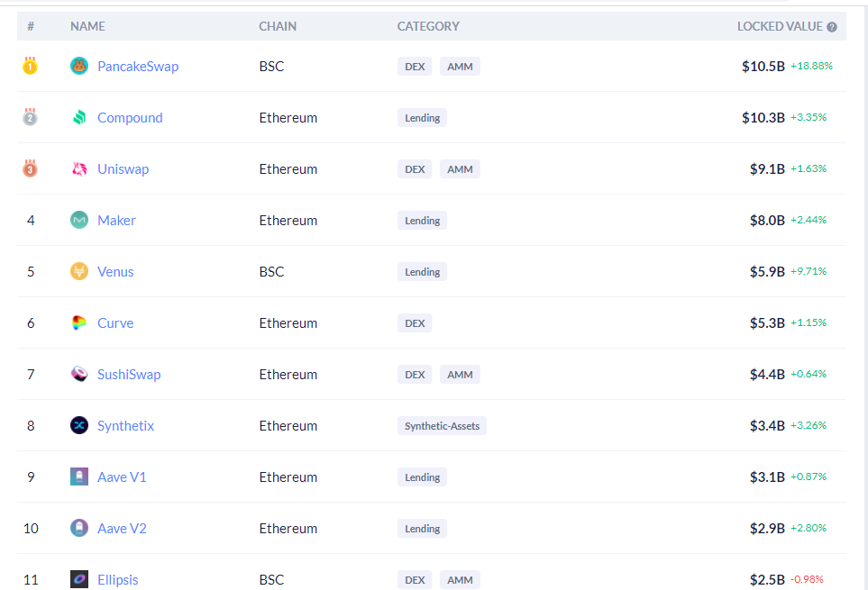
Task: Open the Aave V1 project link
Action: click(122, 477)
